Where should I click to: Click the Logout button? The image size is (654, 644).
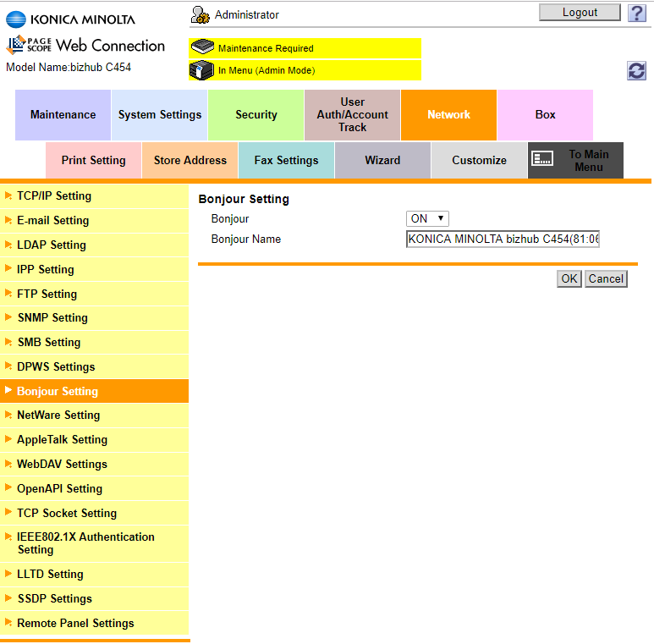point(580,13)
